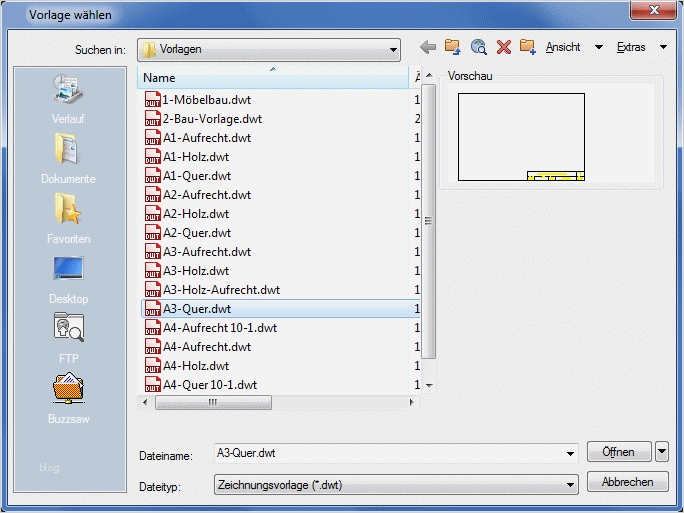
Task: Open the Dokumente folder shortcut
Action: click(68, 159)
